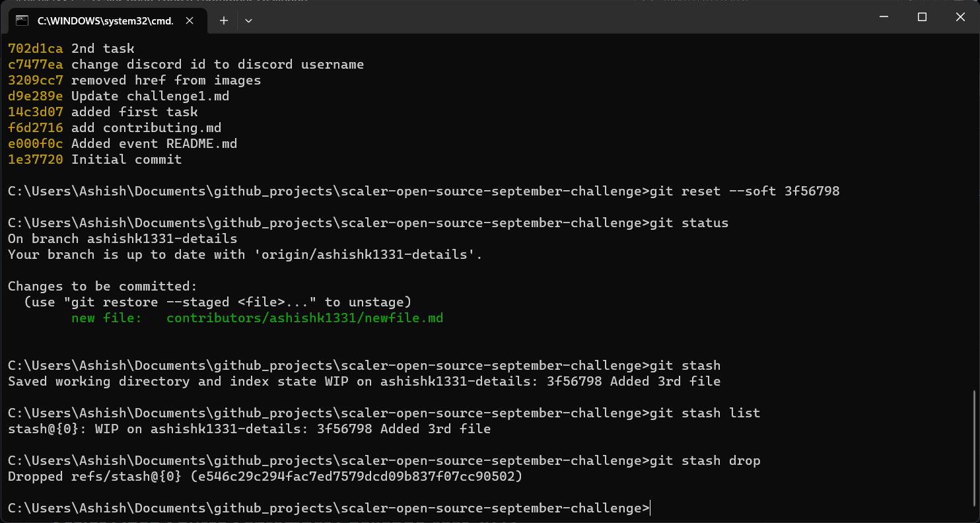
Task: Maximize the terminal window
Action: (922, 17)
